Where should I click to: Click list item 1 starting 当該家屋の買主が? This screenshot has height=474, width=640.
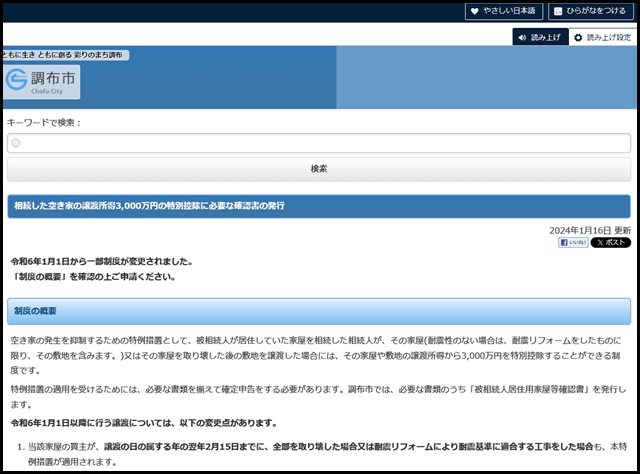(327, 454)
